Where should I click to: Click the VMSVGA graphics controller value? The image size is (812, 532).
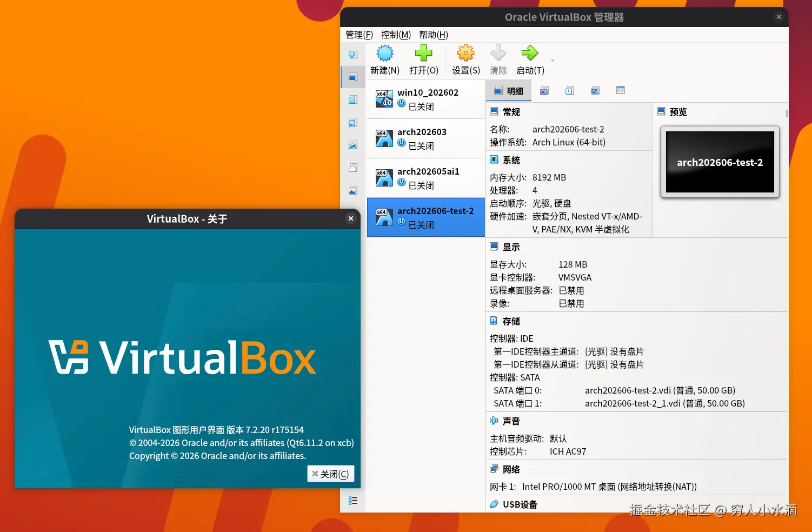tap(575, 277)
